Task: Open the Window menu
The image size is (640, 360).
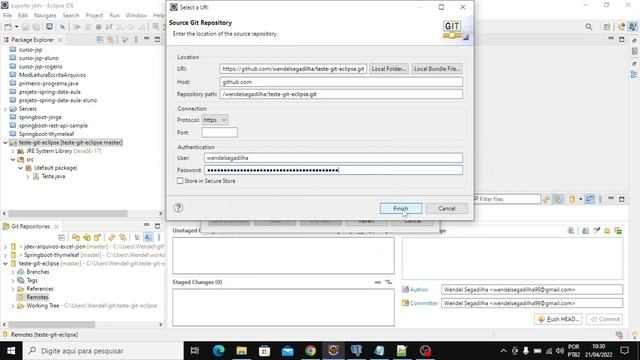Action: click(x=136, y=16)
